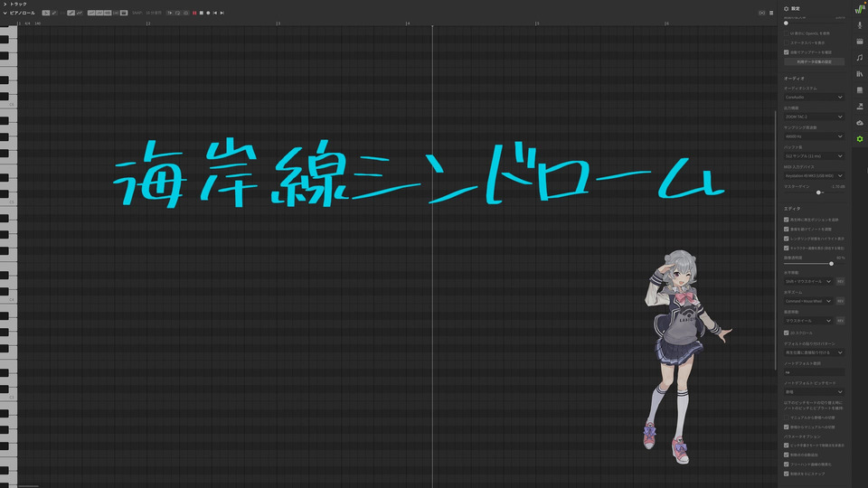This screenshot has width=868, height=488.
Task: Toggle show character image checkbox
Action: pyautogui.click(x=786, y=248)
